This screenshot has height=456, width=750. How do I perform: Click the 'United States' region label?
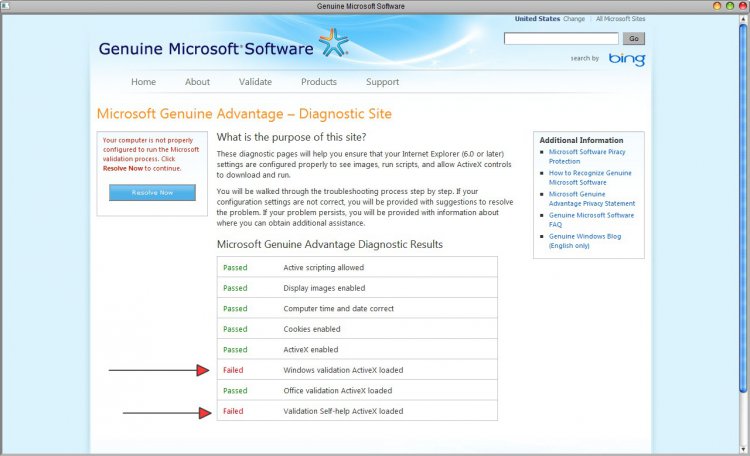pos(537,19)
